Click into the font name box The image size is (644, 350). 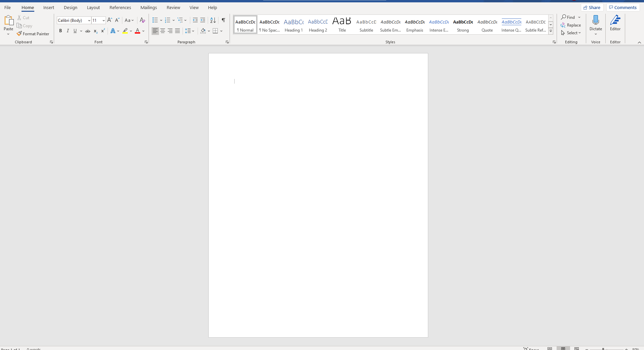(x=72, y=20)
